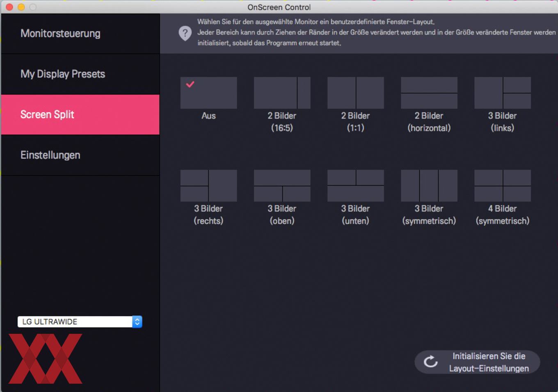The image size is (558, 392).
Task: Pick the 3 Bilder (links) layout icon
Action: point(503,93)
